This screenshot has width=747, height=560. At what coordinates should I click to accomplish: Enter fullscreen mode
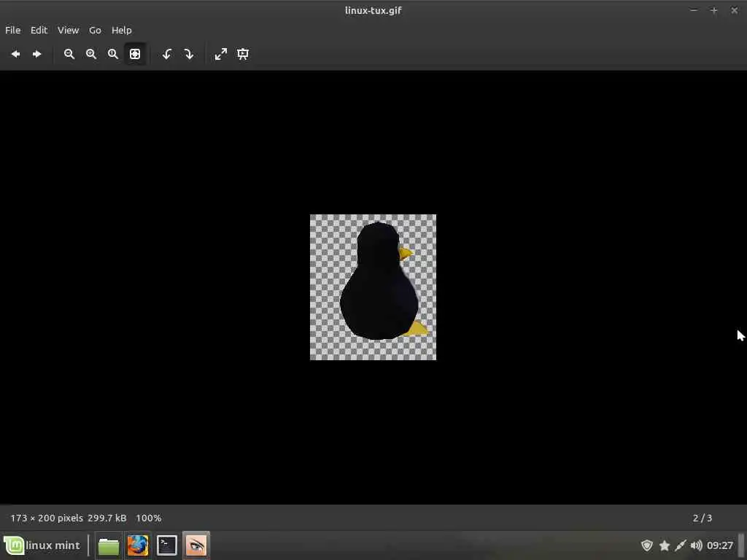coord(220,54)
